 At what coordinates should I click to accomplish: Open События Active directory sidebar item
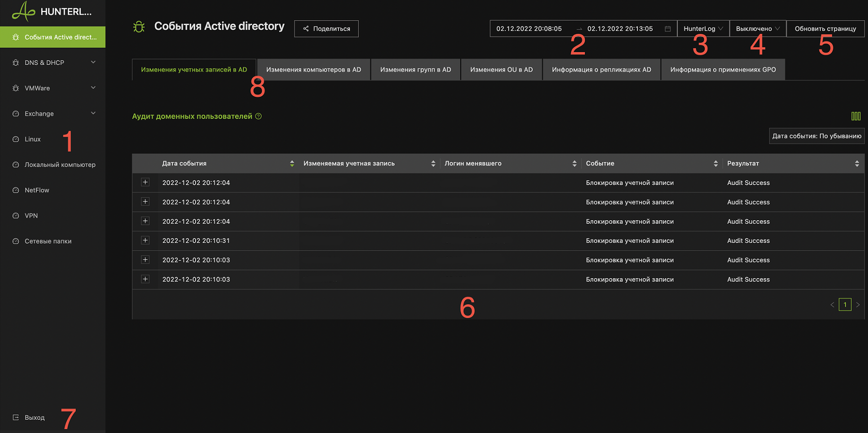point(53,37)
